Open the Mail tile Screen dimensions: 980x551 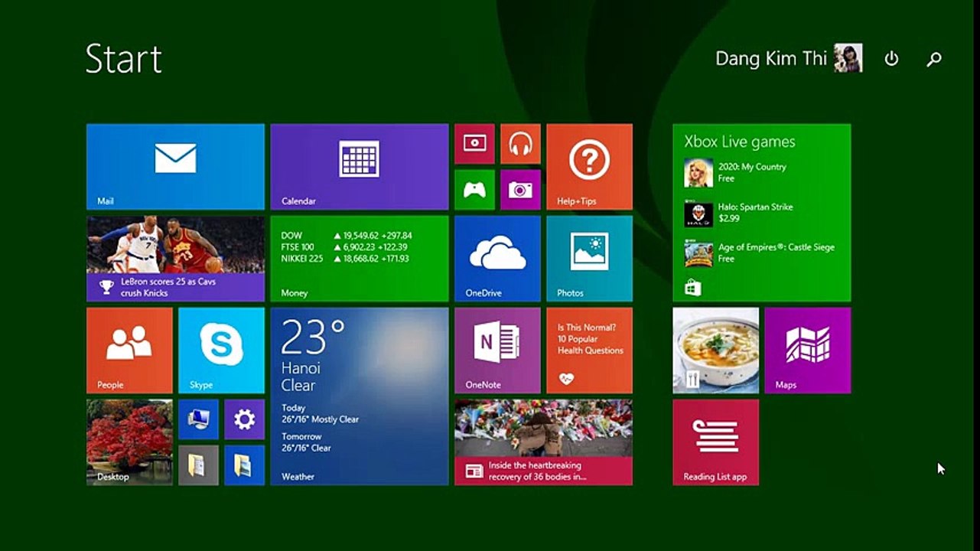click(x=175, y=167)
